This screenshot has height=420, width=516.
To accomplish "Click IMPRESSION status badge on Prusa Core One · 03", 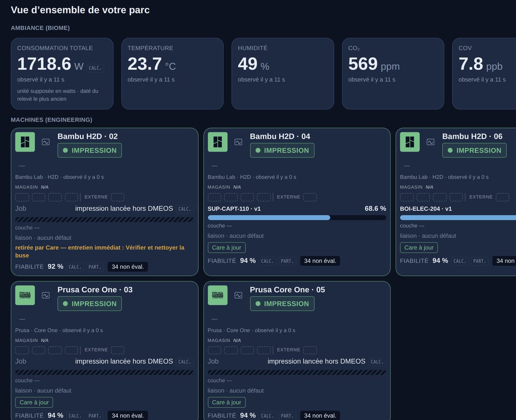I will (x=89, y=304).
